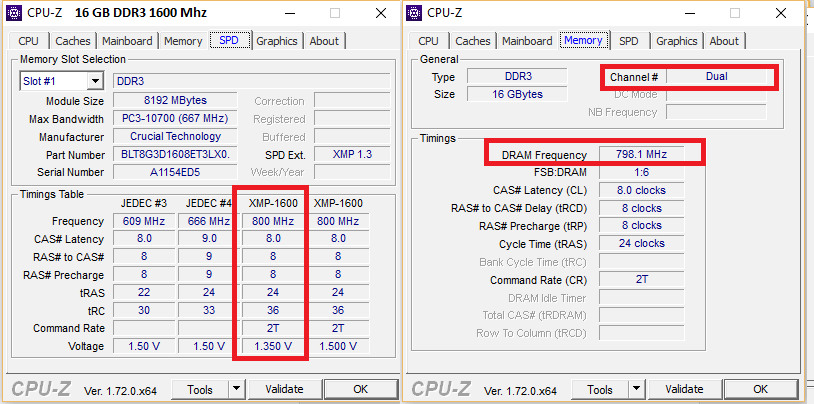Minimize the right CPU-Z window
The height and width of the screenshot is (404, 814).
point(688,14)
